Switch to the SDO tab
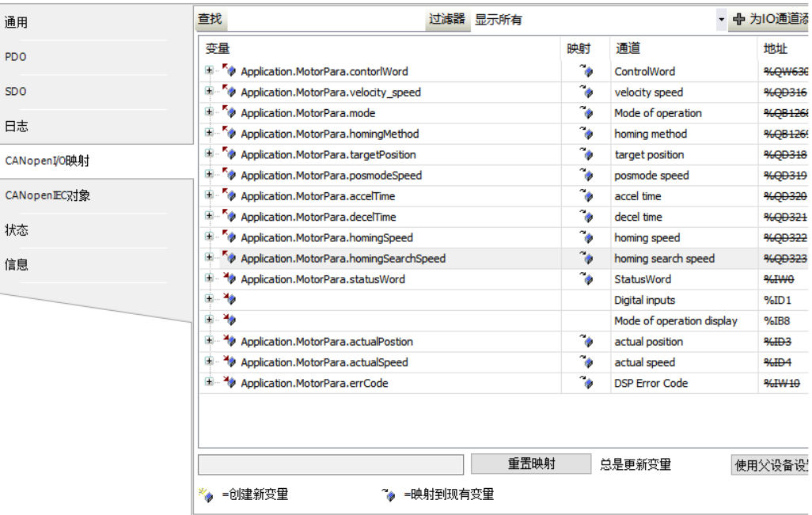Screen dimensions: 812x515 point(16,92)
